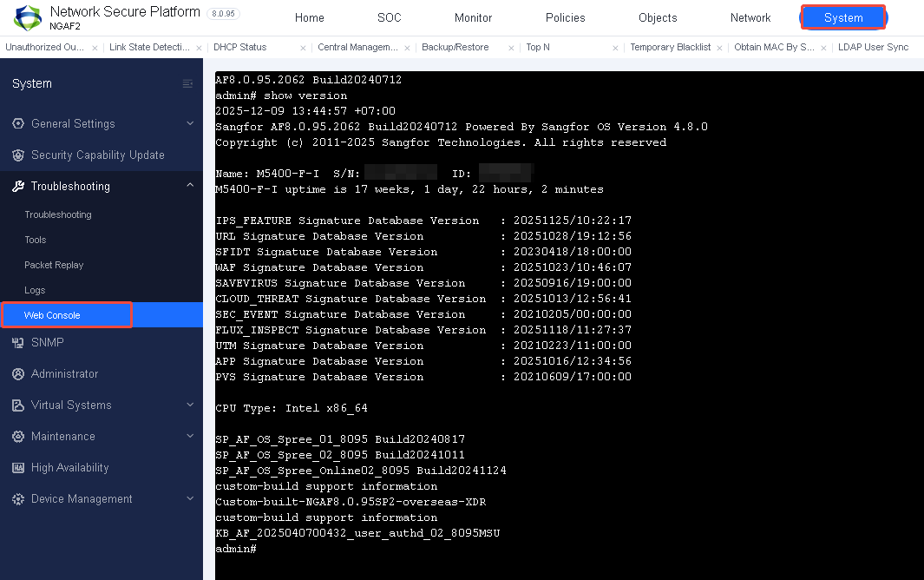Expand the Device Management chevron
The image size is (924, 580).
coord(190,498)
